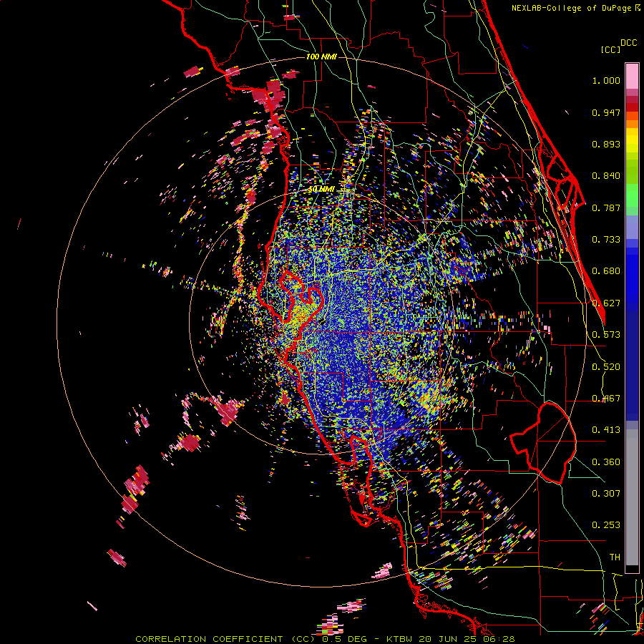Select the 0.307 legend value
Screen dimensions: 644x644
(x=606, y=494)
